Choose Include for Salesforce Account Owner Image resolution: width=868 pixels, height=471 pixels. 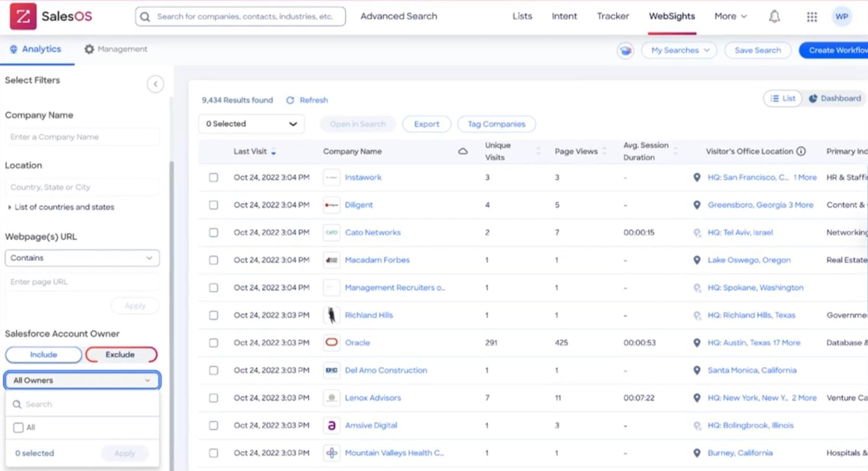(43, 354)
